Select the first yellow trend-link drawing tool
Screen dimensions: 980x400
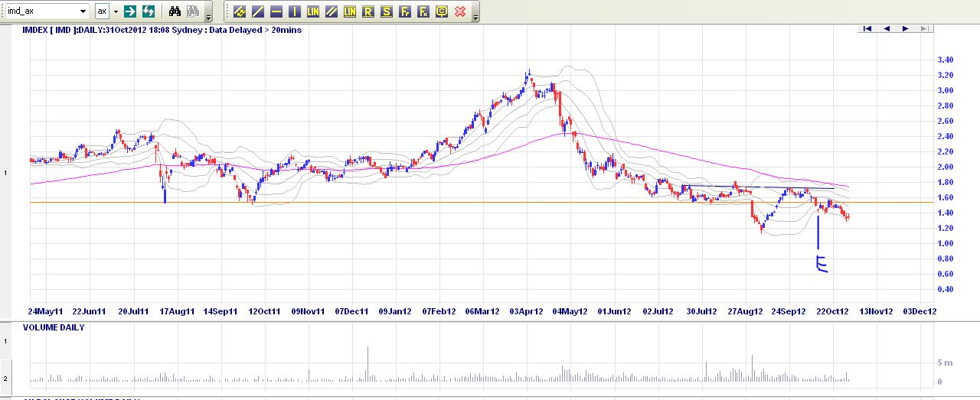239,11
